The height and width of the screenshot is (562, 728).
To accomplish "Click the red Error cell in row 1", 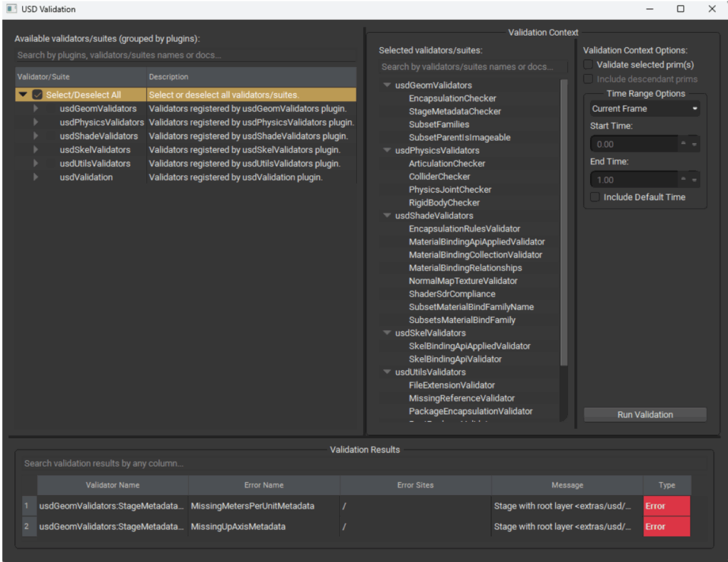I will [x=666, y=507].
